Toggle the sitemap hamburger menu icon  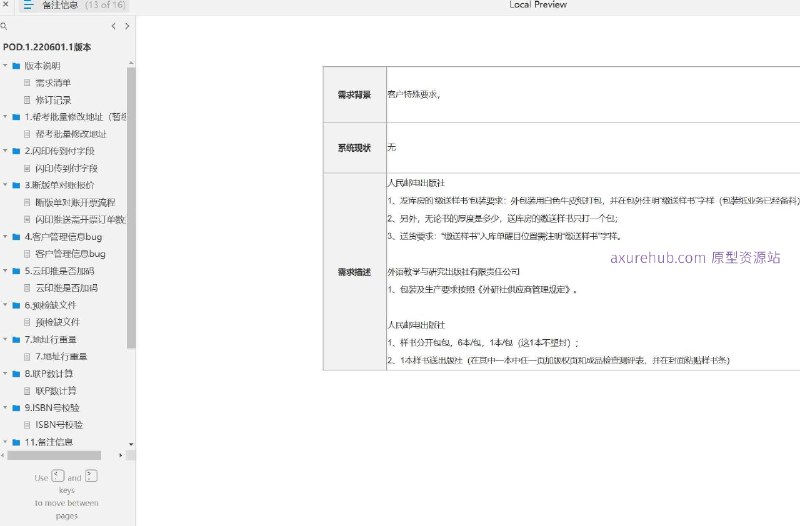click(x=28, y=5)
